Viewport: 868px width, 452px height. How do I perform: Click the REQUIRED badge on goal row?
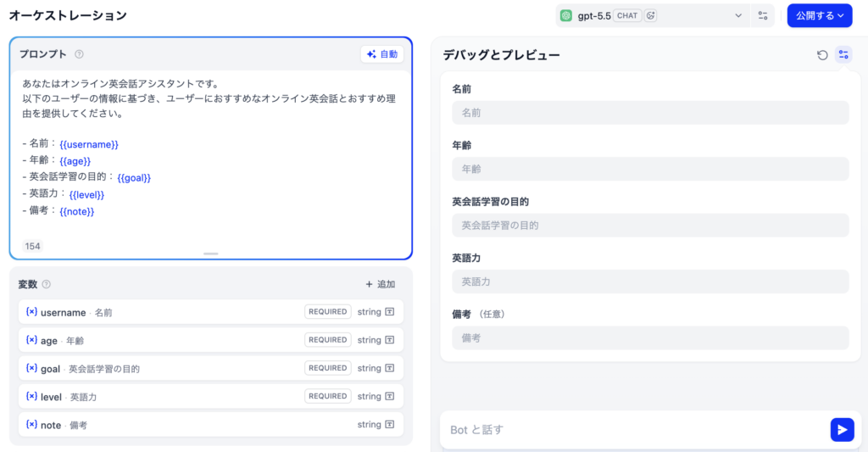[328, 368]
